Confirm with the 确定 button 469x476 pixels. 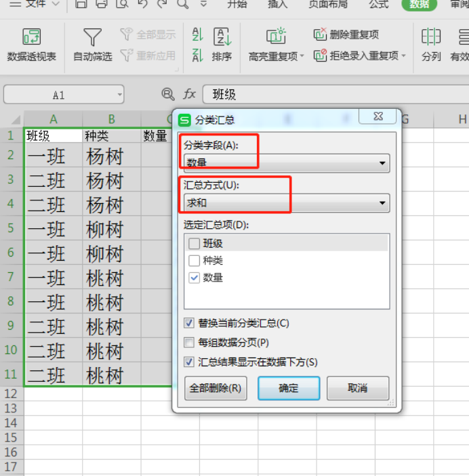(x=289, y=388)
